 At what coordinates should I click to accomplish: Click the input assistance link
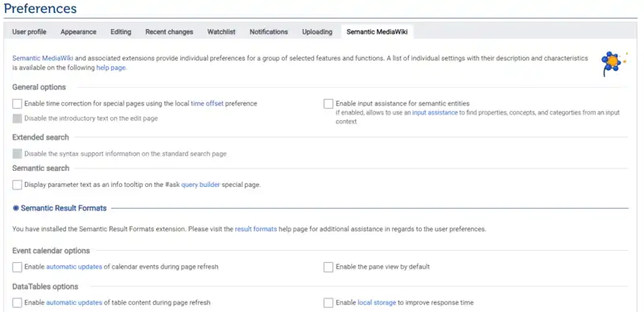click(435, 112)
